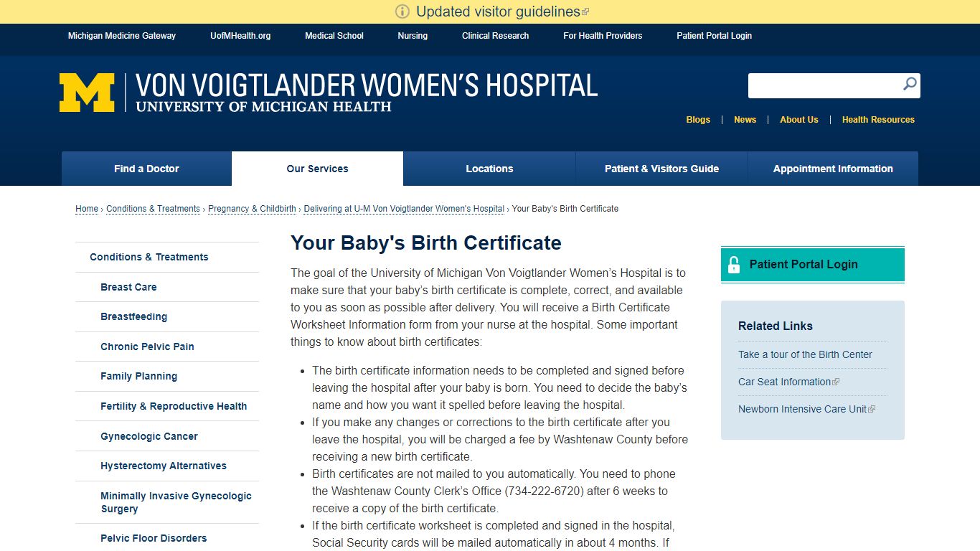Click the teal Patient Portal Login button

[812, 265]
